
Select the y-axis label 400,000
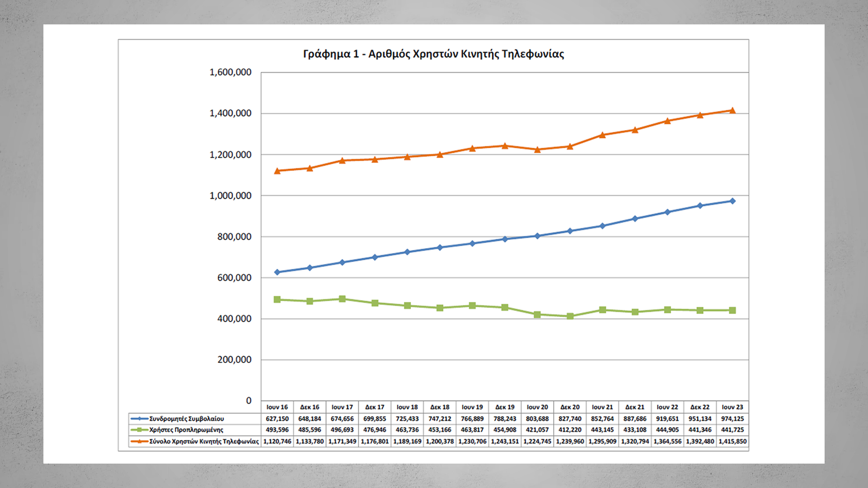pyautogui.click(x=234, y=319)
